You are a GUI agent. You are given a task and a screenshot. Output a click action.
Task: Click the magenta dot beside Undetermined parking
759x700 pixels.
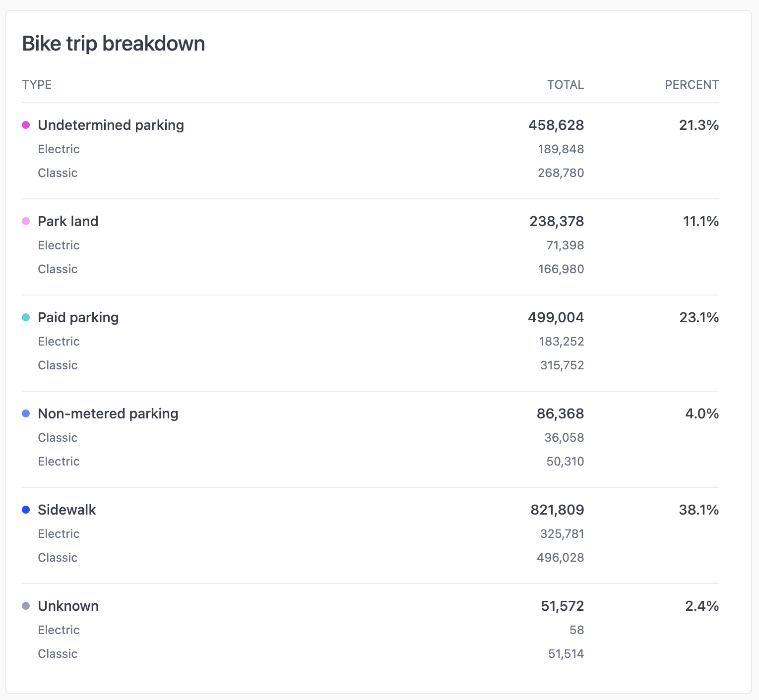click(26, 125)
